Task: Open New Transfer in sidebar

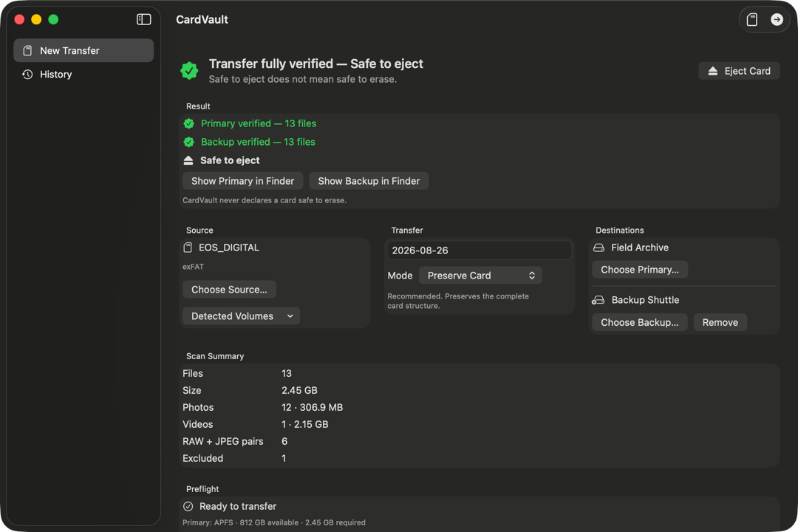Action: click(83, 50)
